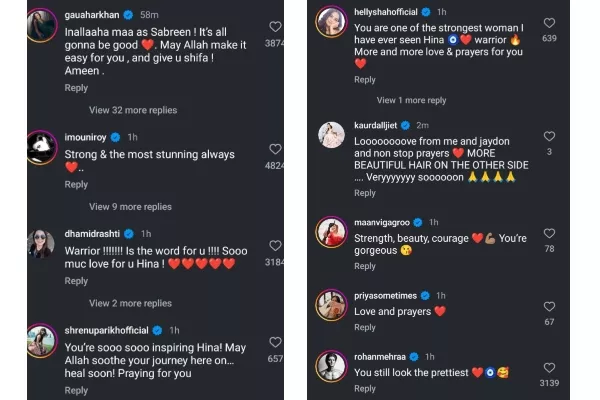
Task: Like rohanmehraa's comment with heart
Action: (549, 366)
